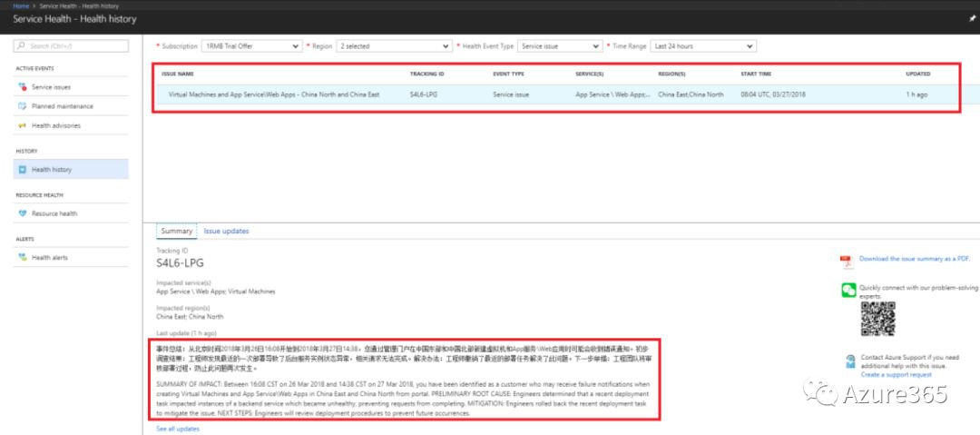980x435 pixels.
Task: Click the Health history icon
Action: tap(23, 170)
